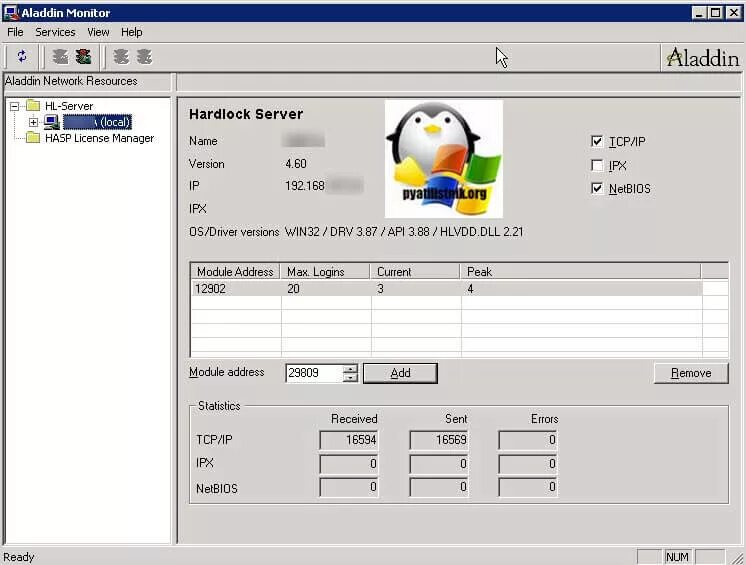The image size is (746, 565).
Task: Click the NUM indicator in status bar
Action: coord(677,557)
